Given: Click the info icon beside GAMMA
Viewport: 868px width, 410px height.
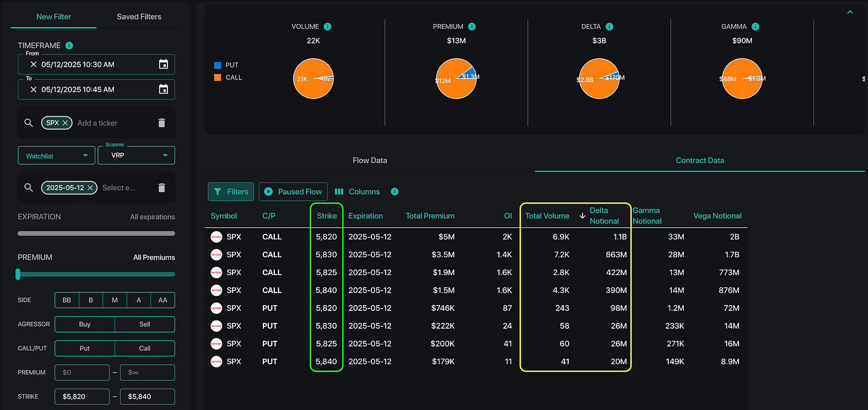Looking at the screenshot, I should pyautogui.click(x=755, y=27).
